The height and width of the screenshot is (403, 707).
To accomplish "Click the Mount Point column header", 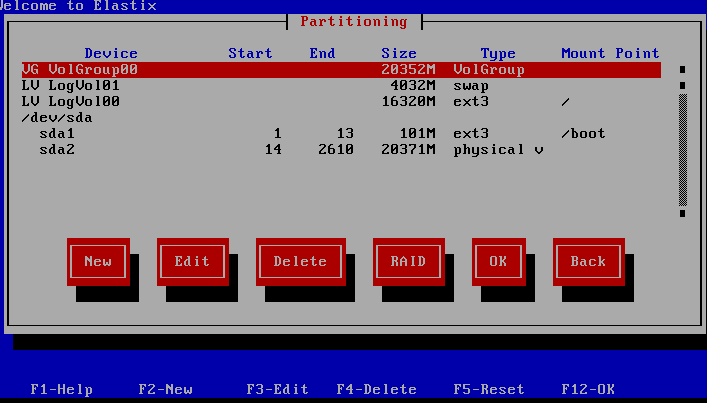I will 611,54.
